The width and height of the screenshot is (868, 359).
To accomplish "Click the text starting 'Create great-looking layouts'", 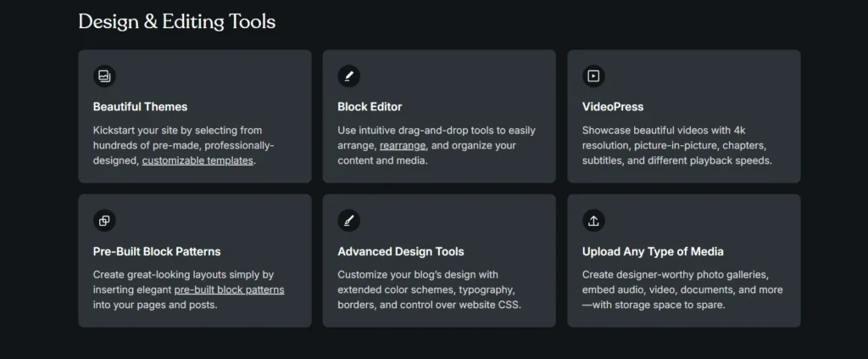I will [x=189, y=289].
